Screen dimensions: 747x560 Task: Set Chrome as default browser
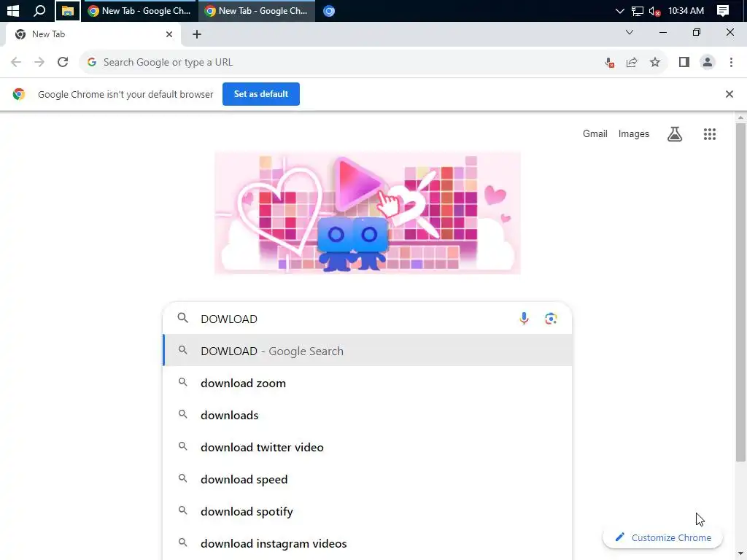(x=261, y=94)
